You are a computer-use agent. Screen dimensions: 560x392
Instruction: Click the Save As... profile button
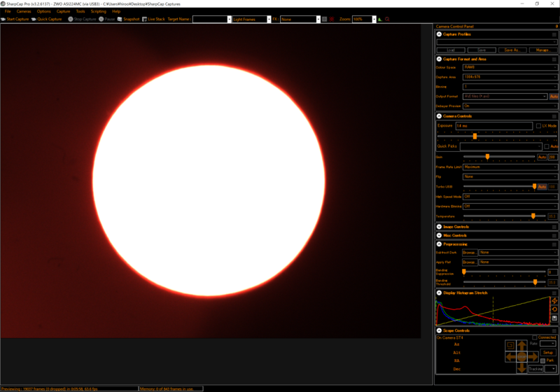(x=512, y=50)
